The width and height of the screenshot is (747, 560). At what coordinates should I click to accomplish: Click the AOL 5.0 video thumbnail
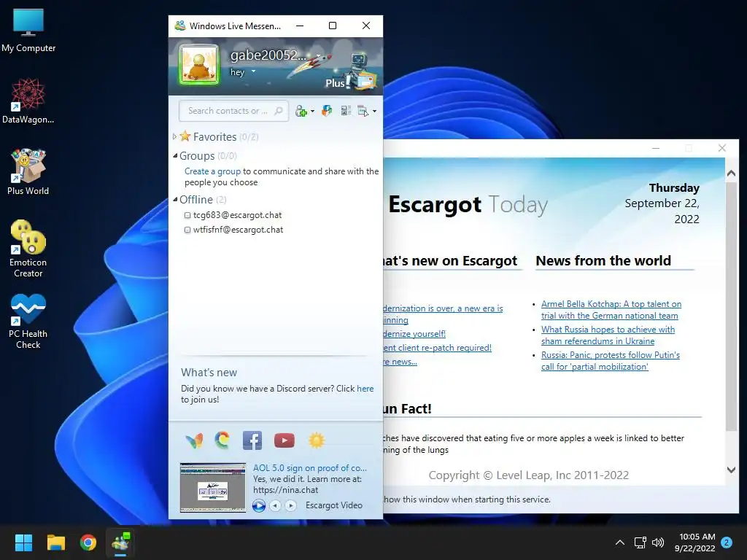213,487
